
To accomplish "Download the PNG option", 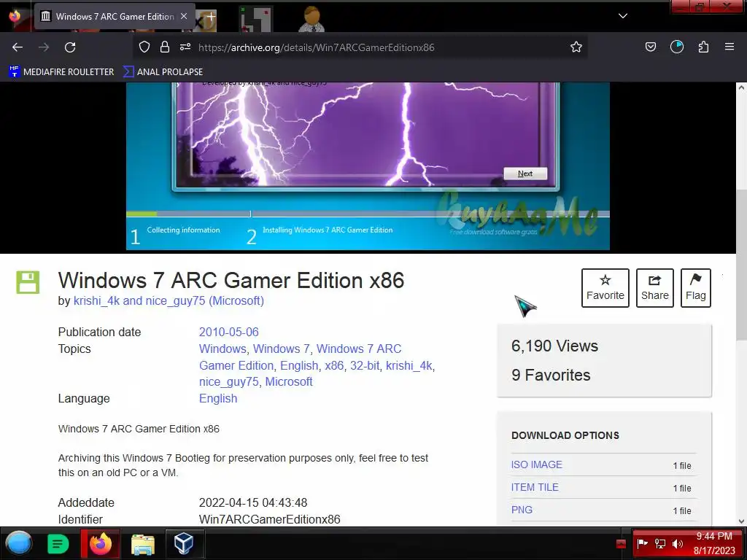I will coord(522,510).
